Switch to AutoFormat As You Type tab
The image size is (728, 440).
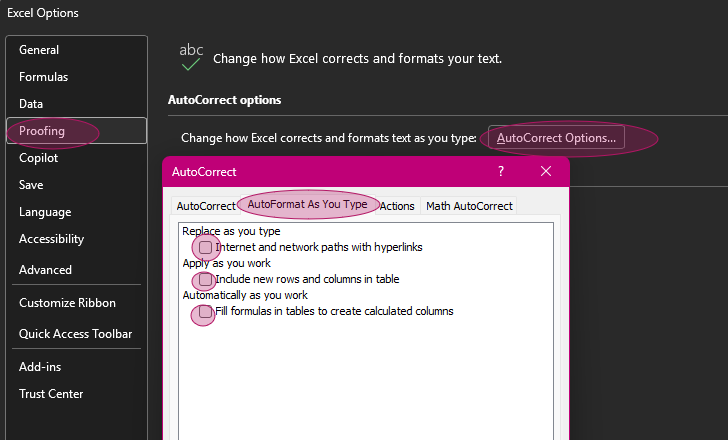(307, 204)
